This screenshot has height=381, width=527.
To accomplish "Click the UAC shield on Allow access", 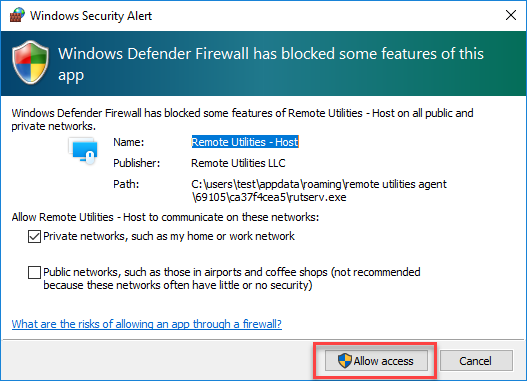I will [344, 361].
